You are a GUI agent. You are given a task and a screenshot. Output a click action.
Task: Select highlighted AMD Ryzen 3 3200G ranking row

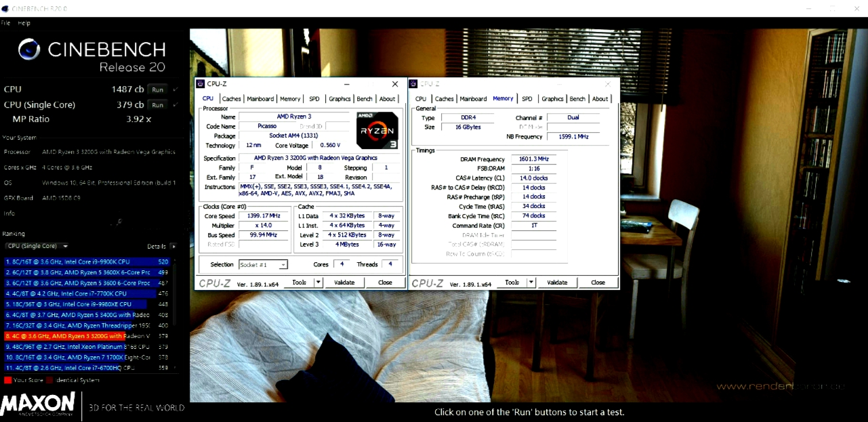[87, 336]
